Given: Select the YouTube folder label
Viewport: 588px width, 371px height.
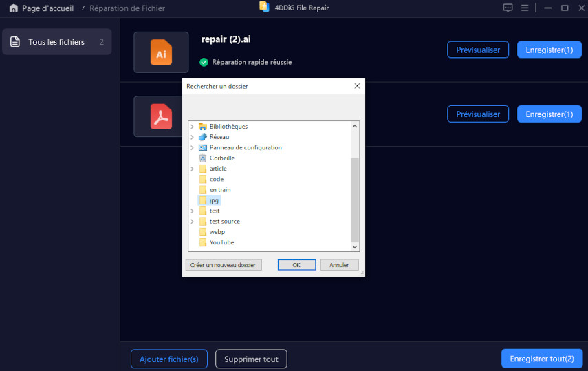Looking at the screenshot, I should (221, 242).
